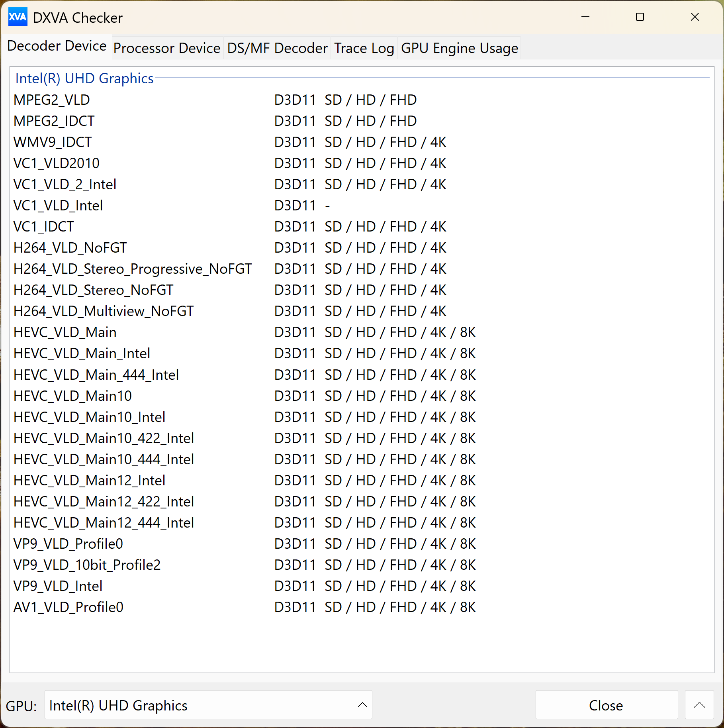Screen dimensions: 724x728
Task: Select the VP9_VLD_10bit_Profile2 entry
Action: (x=87, y=565)
